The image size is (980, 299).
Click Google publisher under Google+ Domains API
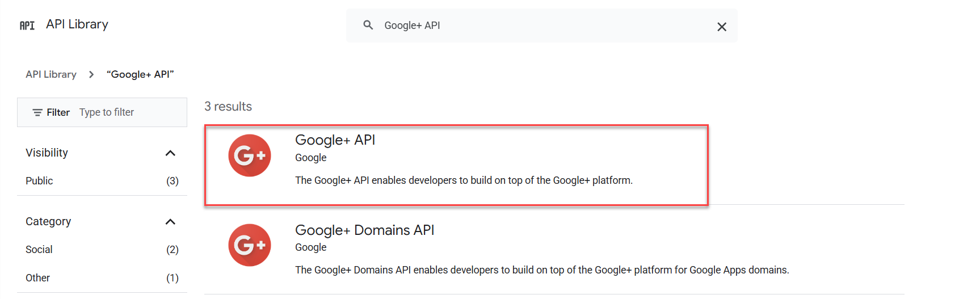click(x=311, y=247)
